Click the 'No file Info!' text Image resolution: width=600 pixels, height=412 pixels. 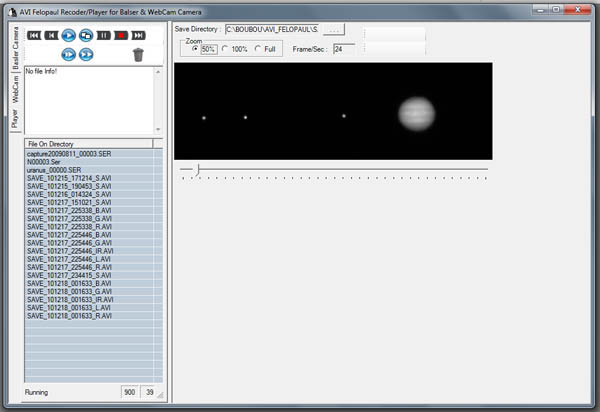coord(41,71)
